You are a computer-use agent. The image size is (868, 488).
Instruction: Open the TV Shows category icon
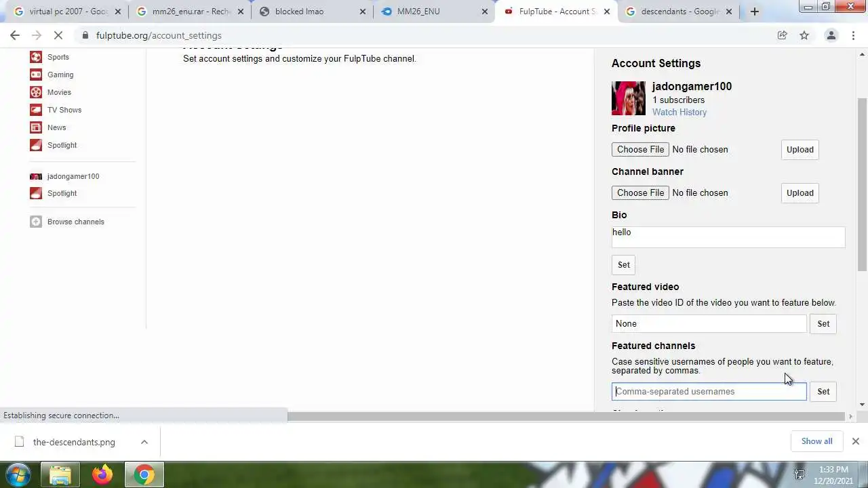[36, 110]
